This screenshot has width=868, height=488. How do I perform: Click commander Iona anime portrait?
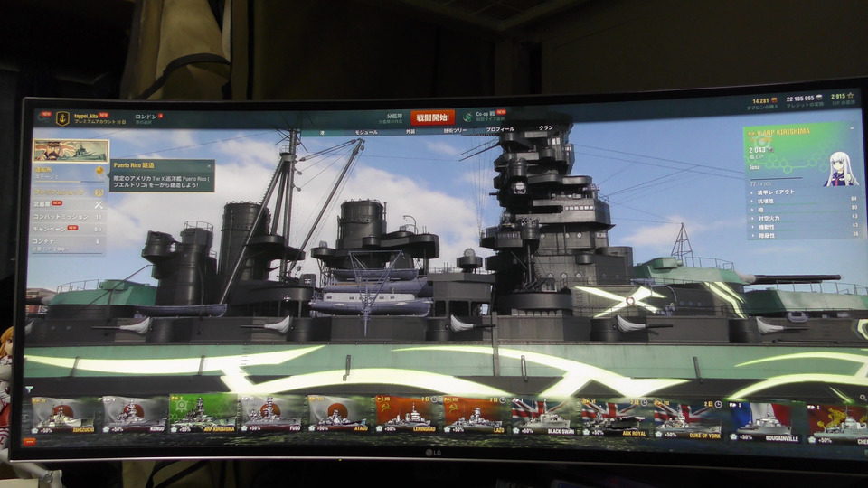coord(840,168)
